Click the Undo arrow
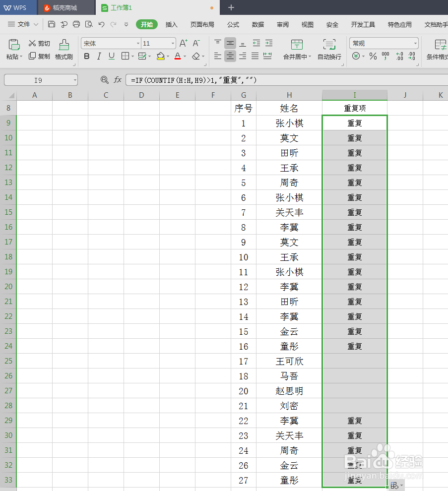Viewport: 448px width, 491px height. pos(101,24)
